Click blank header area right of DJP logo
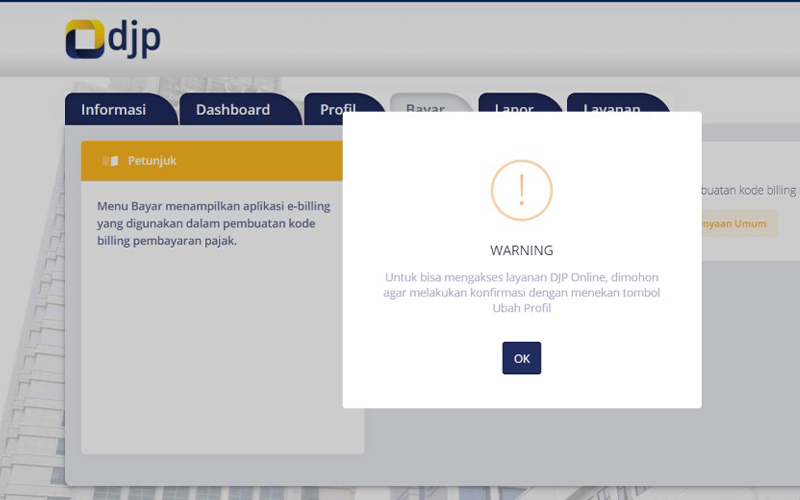800x500 pixels. pos(480,40)
